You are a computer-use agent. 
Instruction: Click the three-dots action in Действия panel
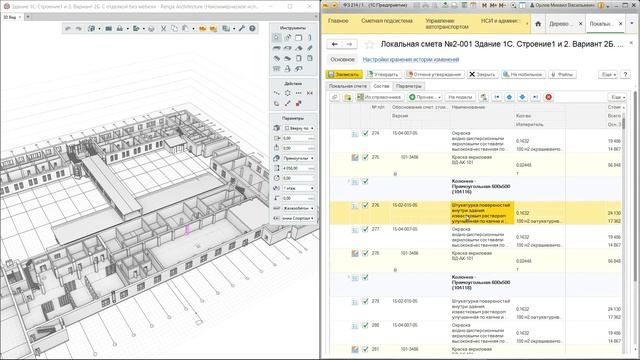(x=299, y=93)
